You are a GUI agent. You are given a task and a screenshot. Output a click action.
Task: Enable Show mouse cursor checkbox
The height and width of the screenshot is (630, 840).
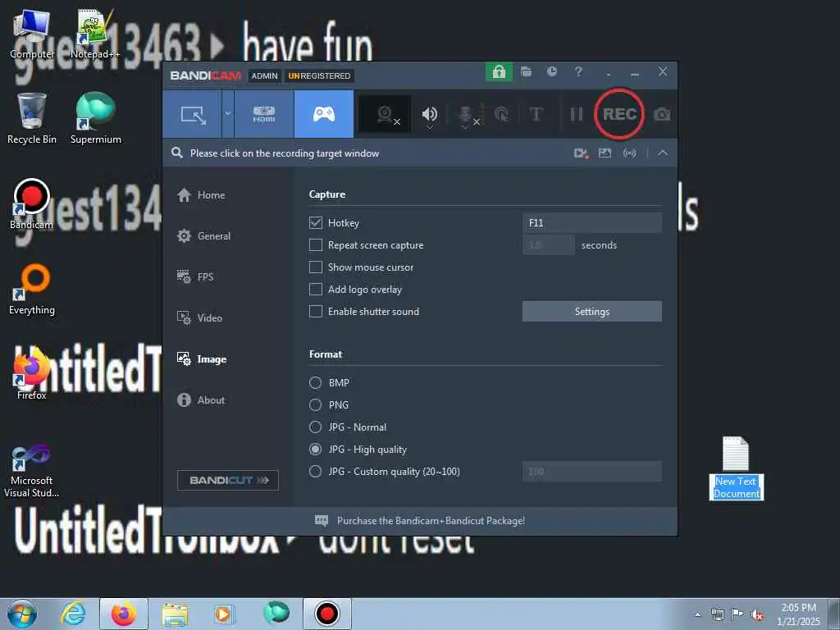(x=316, y=267)
